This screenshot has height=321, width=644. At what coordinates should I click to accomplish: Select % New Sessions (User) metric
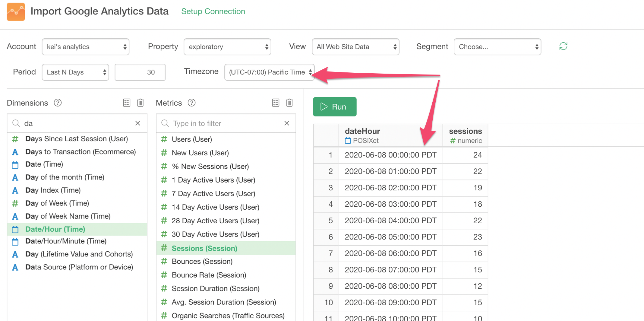tap(226, 167)
